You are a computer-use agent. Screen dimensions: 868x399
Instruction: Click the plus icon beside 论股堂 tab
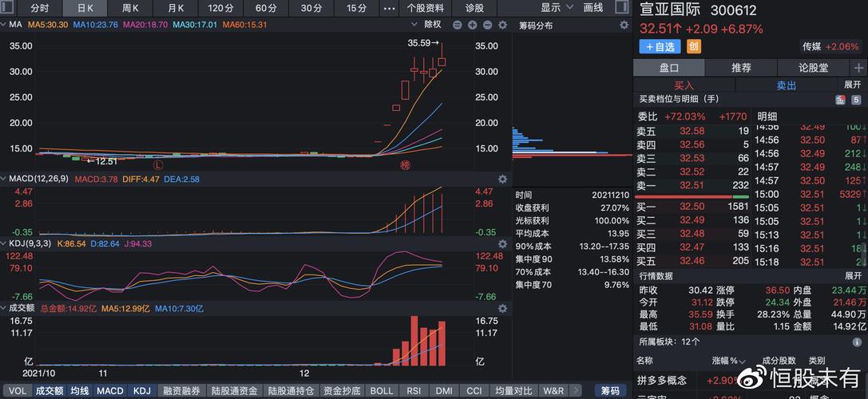[858, 68]
